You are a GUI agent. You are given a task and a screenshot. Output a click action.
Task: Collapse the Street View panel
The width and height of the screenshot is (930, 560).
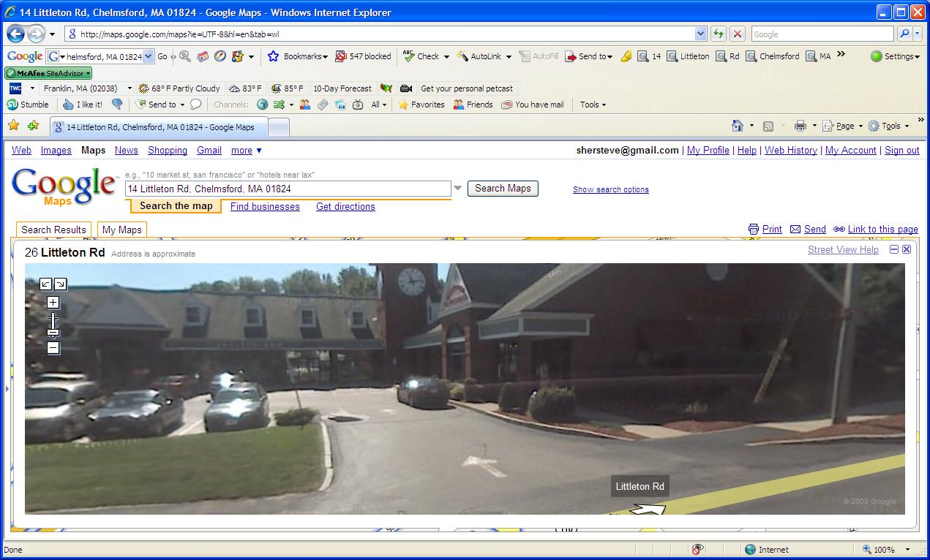[894, 249]
